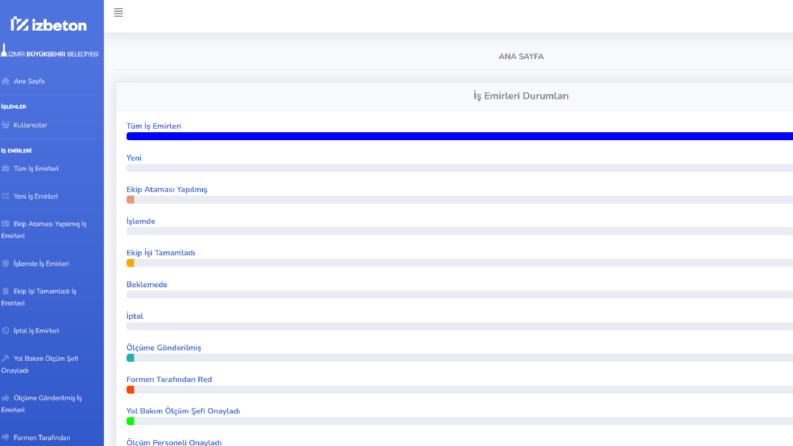Click the İzmir Büyükşehir Belediyesi emblem
793x446 pixels.
(49, 51)
